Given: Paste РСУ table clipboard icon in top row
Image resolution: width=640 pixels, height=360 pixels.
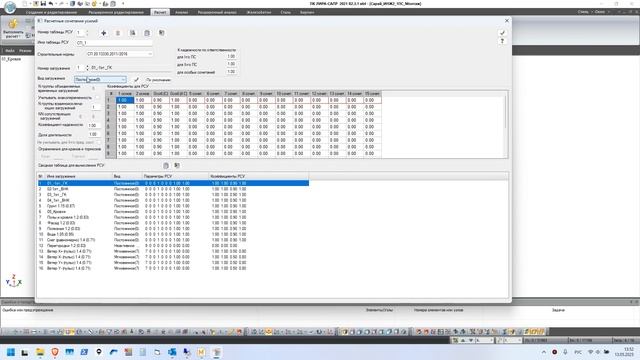Looking at the screenshot, I should (147, 33).
